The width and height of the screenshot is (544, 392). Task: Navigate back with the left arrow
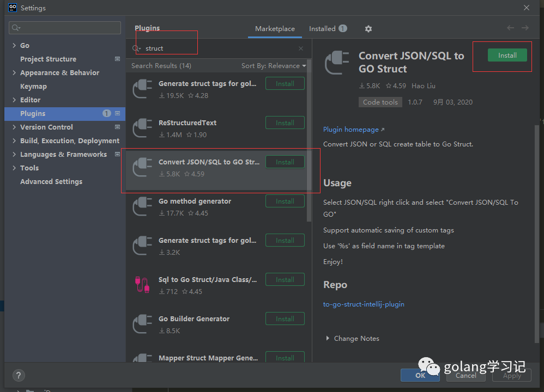click(x=510, y=28)
